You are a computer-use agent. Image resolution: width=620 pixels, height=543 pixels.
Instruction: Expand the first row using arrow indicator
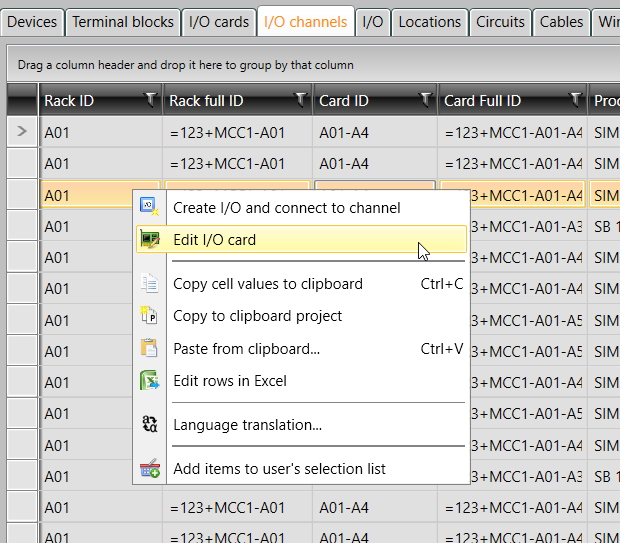[x=22, y=131]
